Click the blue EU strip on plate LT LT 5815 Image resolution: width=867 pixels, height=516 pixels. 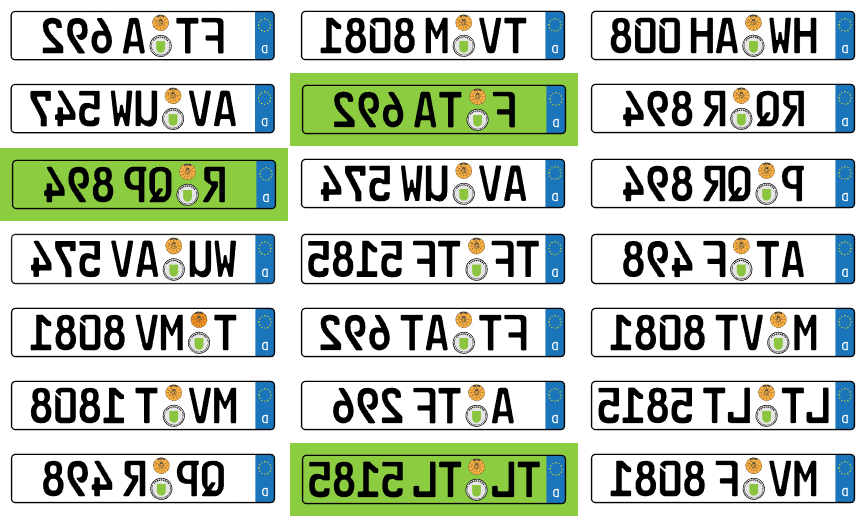[845, 406]
